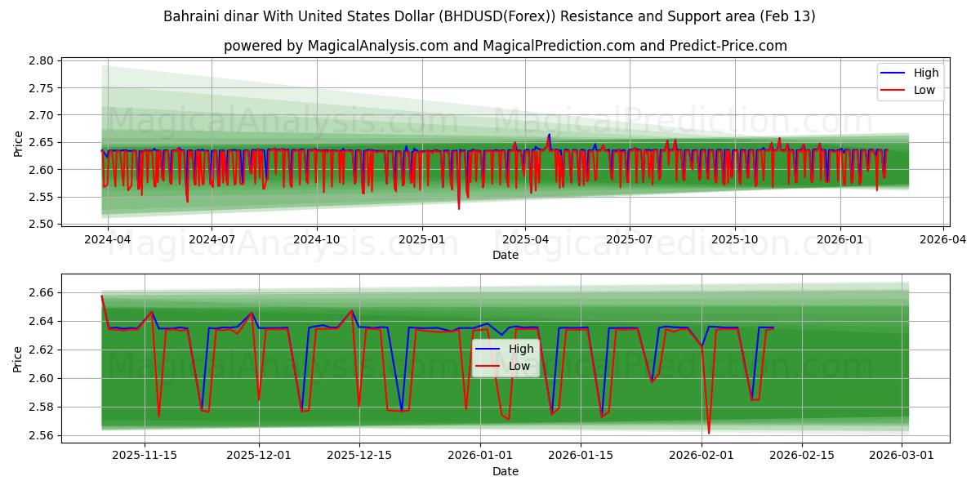Select the top chart title text
The height and width of the screenshot is (490, 980).
pos(490,14)
